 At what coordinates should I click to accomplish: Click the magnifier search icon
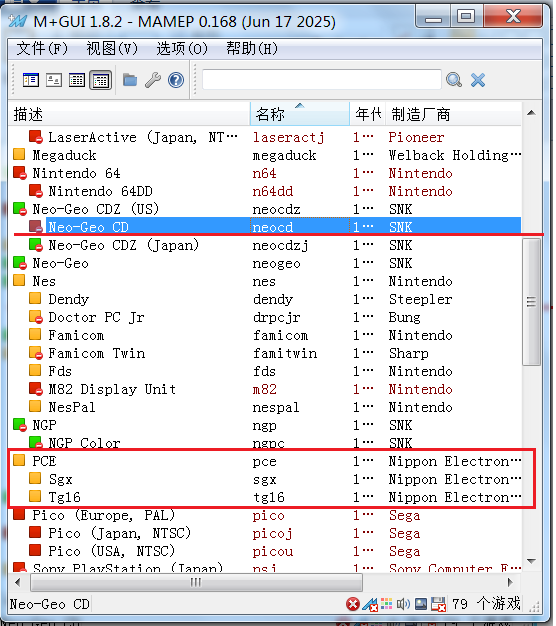454,80
